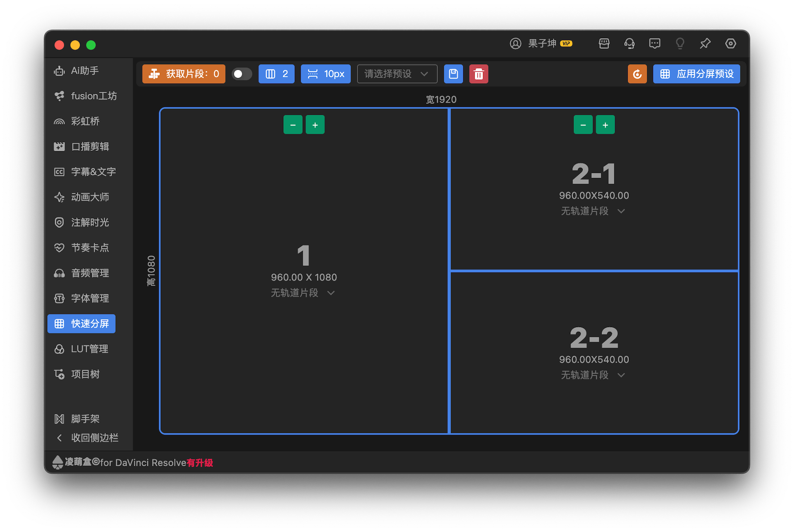Screen dimensions: 794x532
Task: Open the feedback chat bubble icon
Action: coord(655,43)
